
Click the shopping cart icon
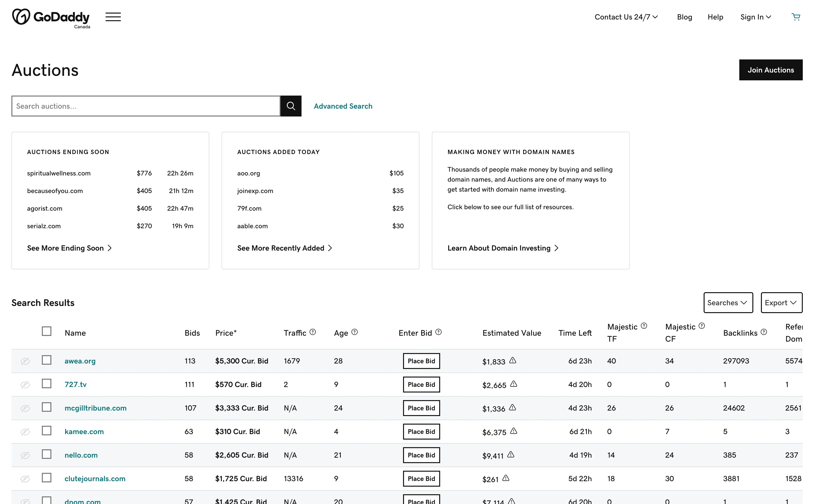click(796, 17)
